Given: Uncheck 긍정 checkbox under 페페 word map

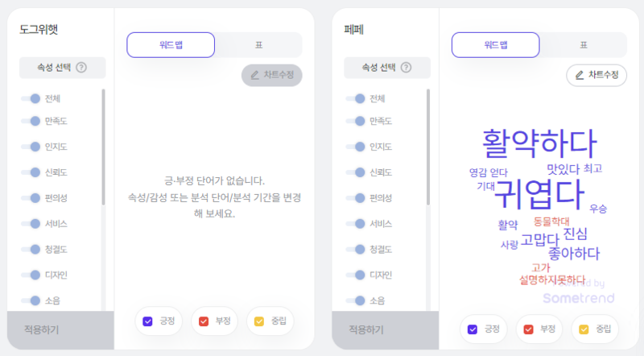Looking at the screenshot, I should 473,329.
